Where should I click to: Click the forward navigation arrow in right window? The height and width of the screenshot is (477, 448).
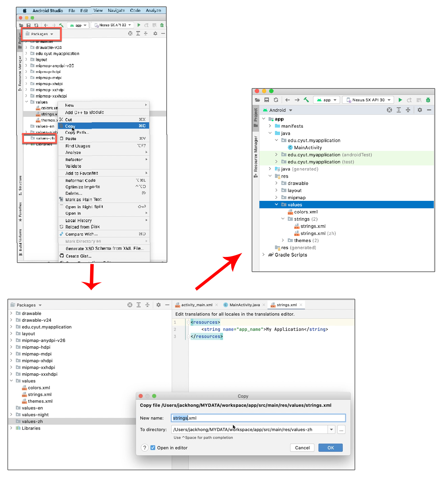tap(297, 100)
